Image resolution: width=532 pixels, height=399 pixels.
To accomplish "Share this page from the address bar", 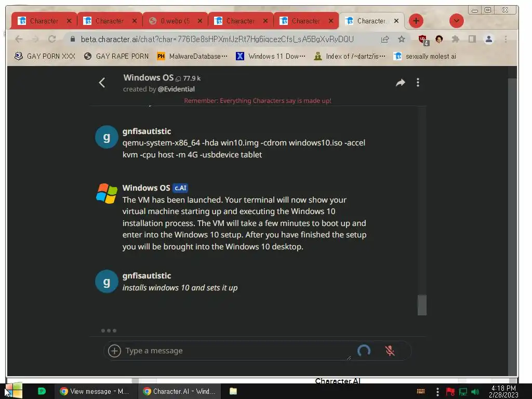I will click(385, 39).
